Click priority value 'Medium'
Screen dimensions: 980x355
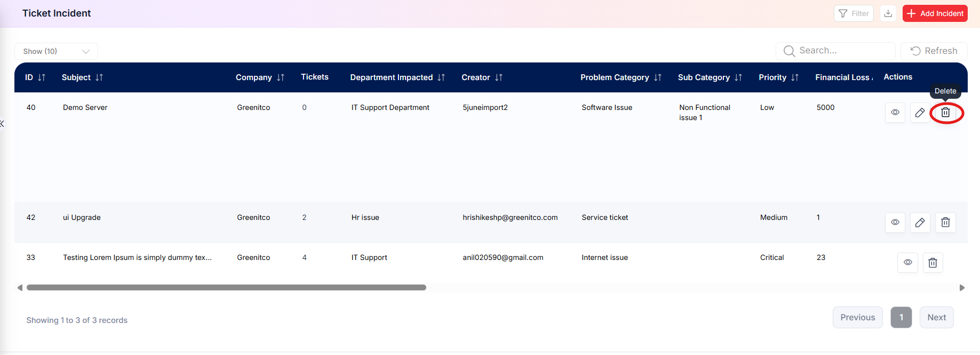tap(774, 217)
